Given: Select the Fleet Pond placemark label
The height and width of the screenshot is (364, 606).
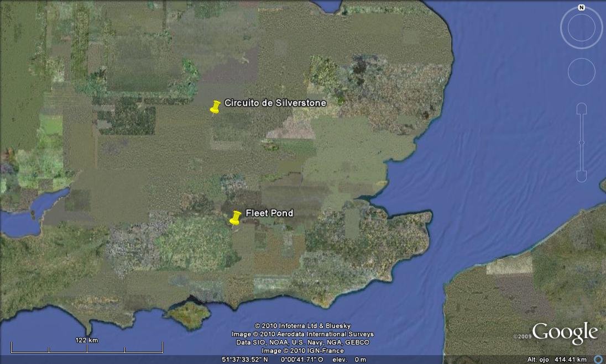Looking at the screenshot, I should [x=269, y=213].
